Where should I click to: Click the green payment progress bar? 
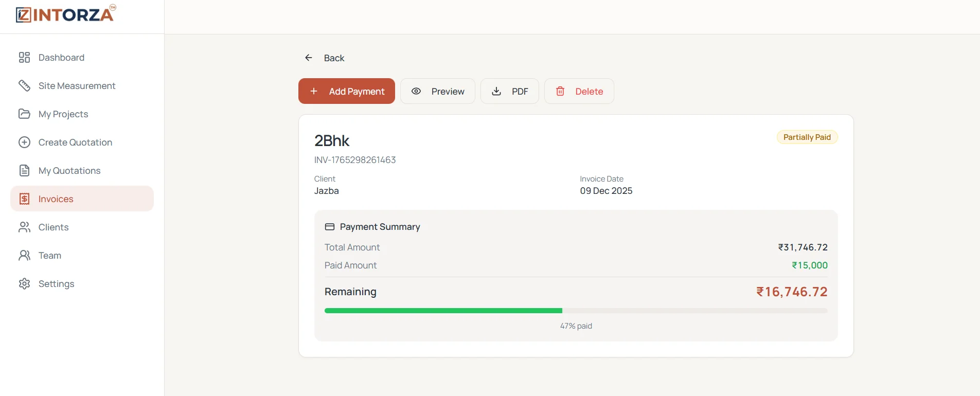click(x=443, y=311)
